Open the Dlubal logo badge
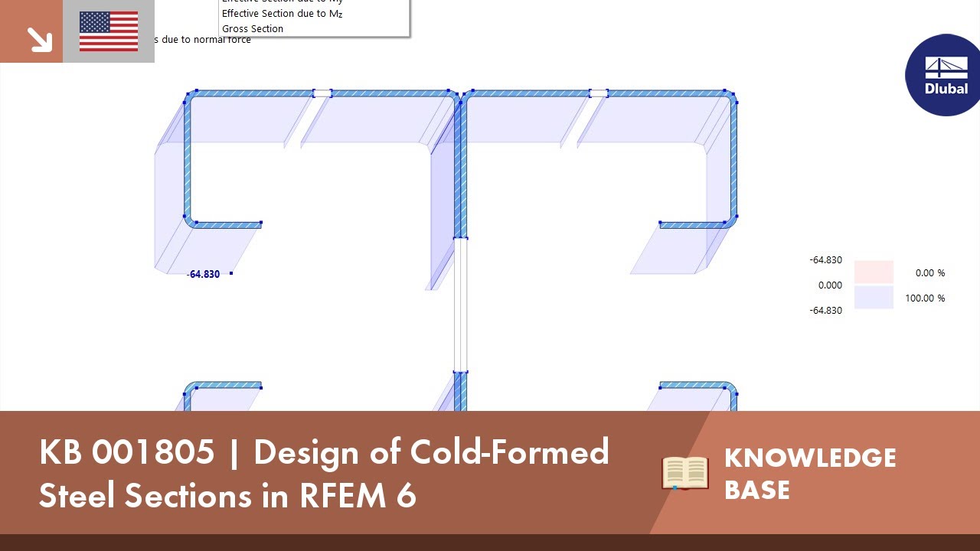The width and height of the screenshot is (980, 551). (944, 75)
